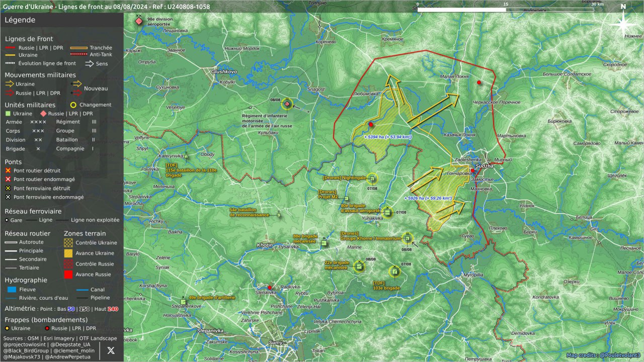Click the X (Twitter) logo in legend
Viewport: 644px width, 362px height.
coord(111,350)
